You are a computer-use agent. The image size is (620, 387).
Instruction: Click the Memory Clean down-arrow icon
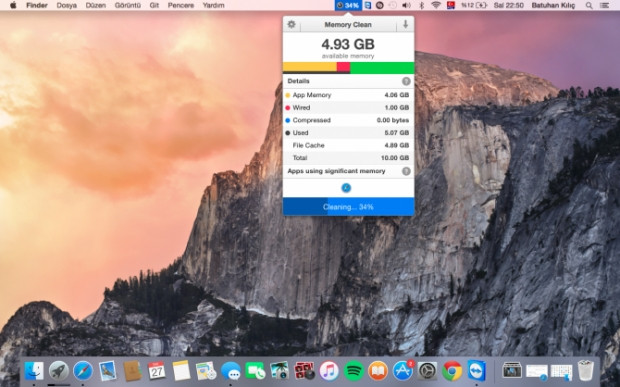(x=405, y=25)
